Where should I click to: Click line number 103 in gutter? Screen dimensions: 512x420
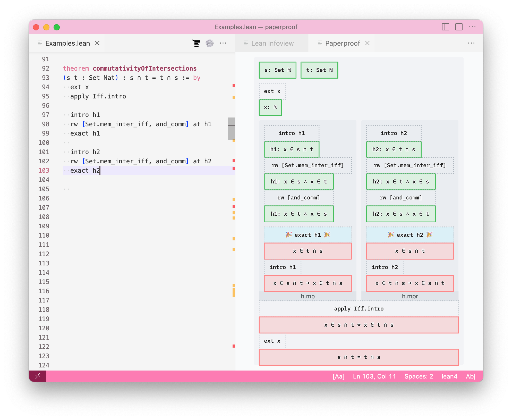coord(44,171)
